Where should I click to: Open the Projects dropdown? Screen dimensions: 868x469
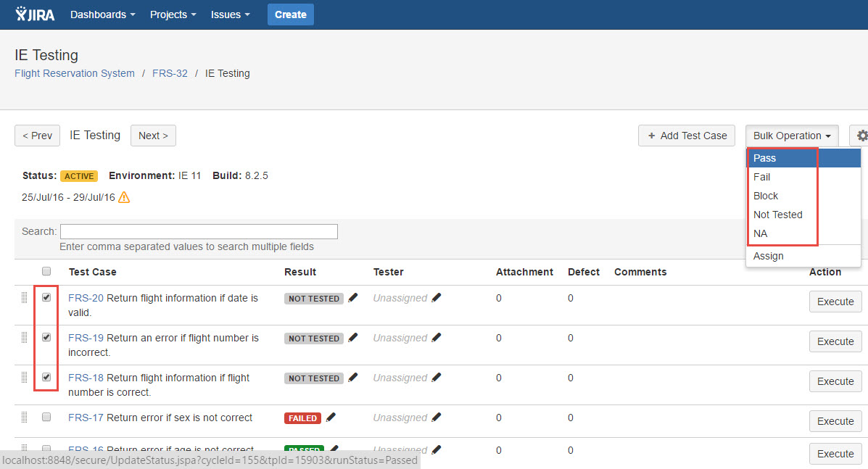pyautogui.click(x=173, y=14)
